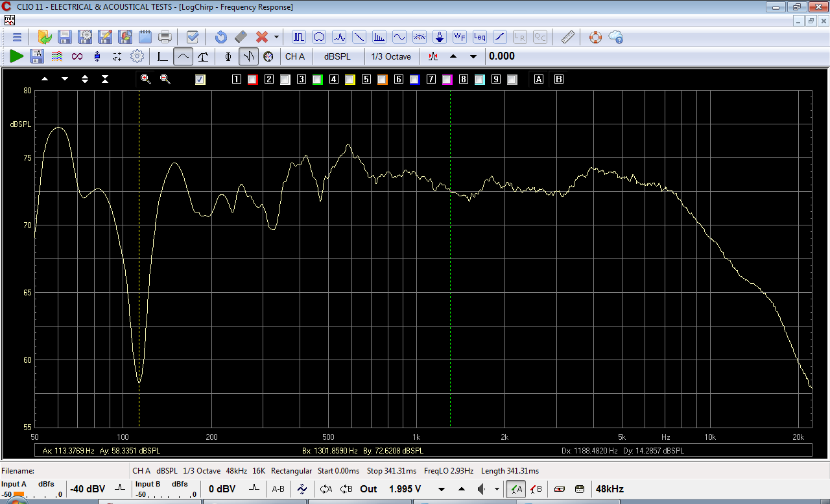Open the impedance loop measurement icon

[x=319, y=37]
